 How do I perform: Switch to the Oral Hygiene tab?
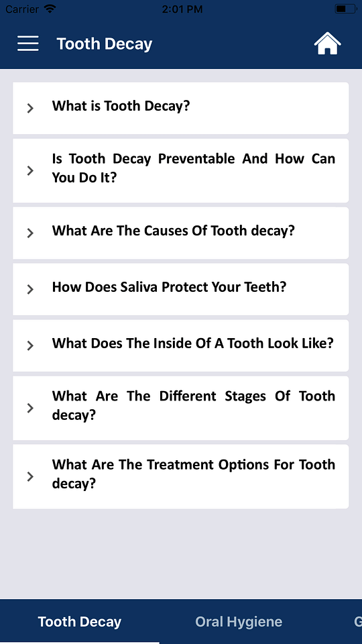239,621
